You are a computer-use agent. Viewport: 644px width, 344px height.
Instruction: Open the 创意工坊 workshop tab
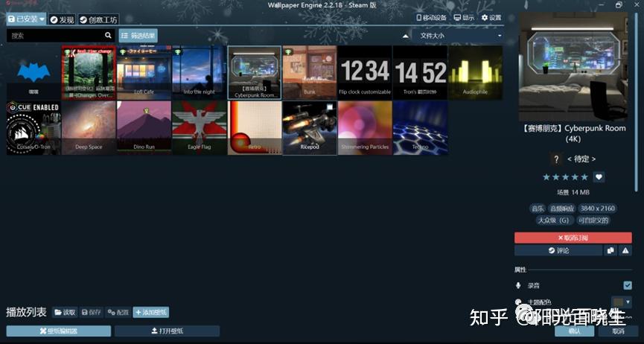coord(98,19)
